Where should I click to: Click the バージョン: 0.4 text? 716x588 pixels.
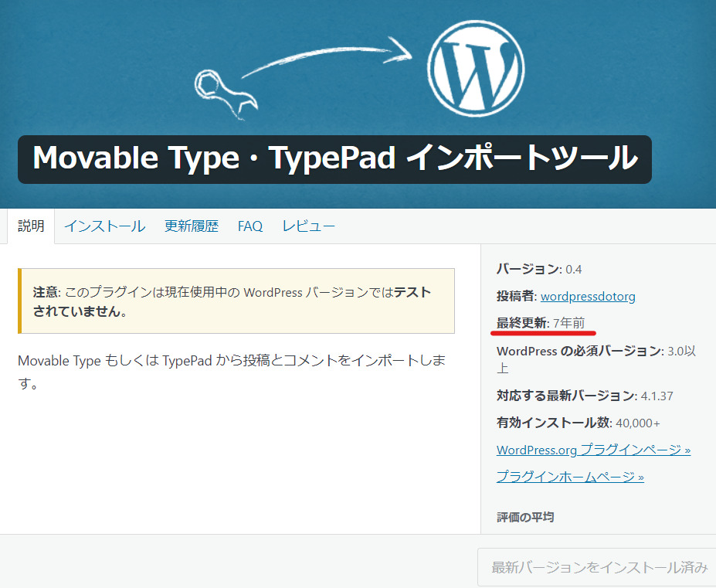pyautogui.click(x=539, y=269)
